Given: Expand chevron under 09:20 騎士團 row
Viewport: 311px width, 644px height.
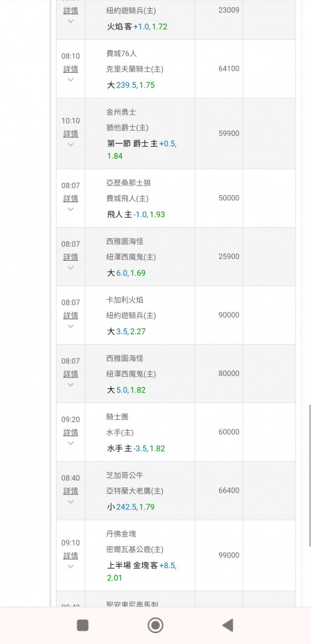Looking at the screenshot, I should pos(71,443).
